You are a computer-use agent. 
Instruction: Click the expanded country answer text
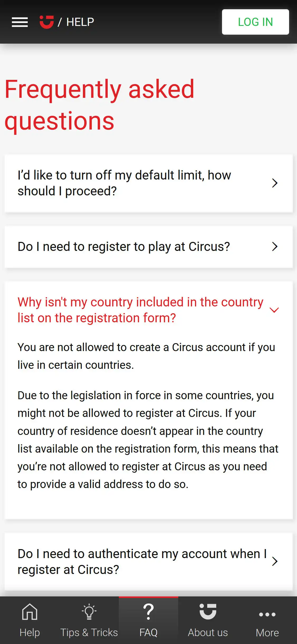coord(148,440)
